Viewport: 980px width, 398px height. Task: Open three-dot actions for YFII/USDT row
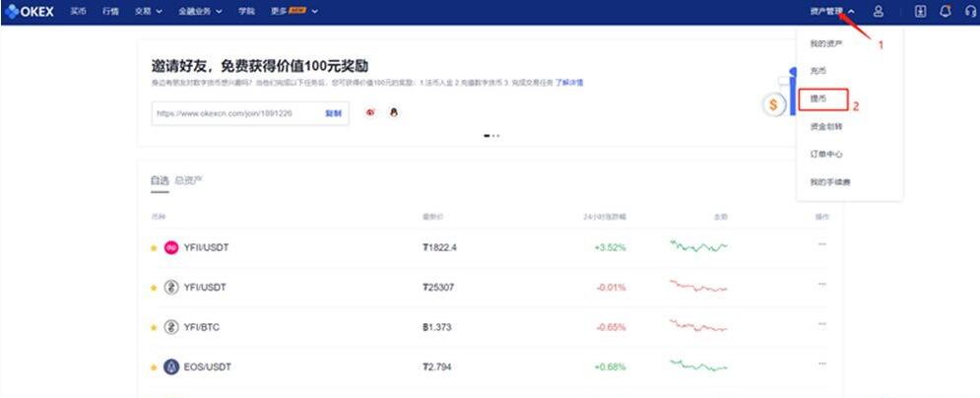822,245
